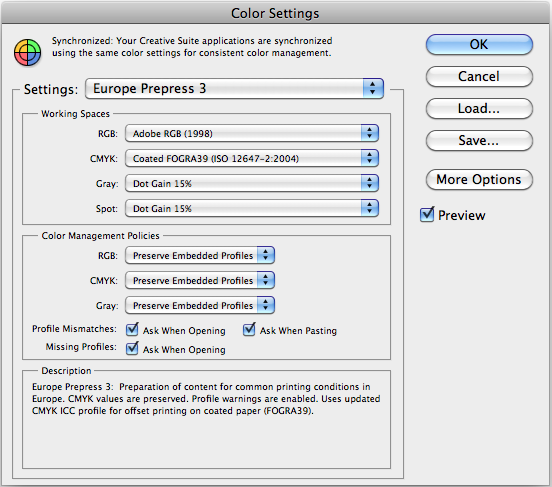The image size is (552, 487).
Task: Confirm settings with the OK button
Action: pyautogui.click(x=479, y=44)
